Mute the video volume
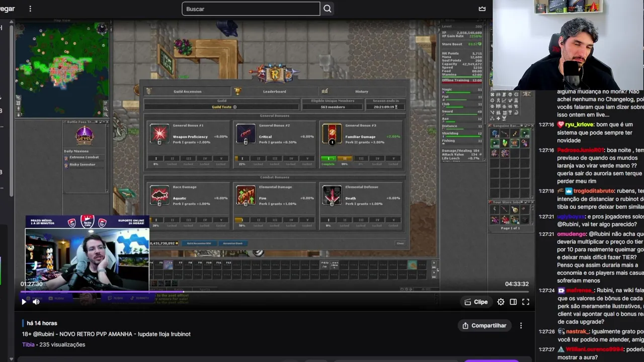This screenshot has height=362, width=644. (36, 302)
